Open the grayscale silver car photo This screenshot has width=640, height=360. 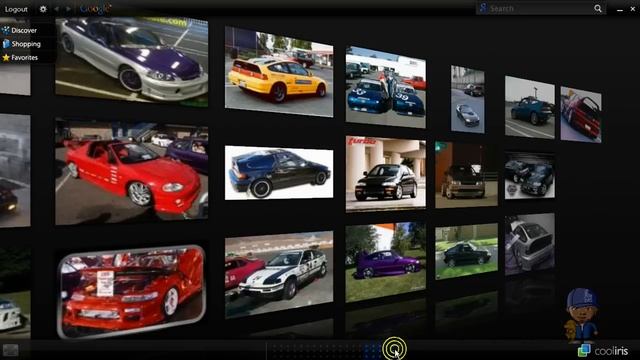point(530,244)
